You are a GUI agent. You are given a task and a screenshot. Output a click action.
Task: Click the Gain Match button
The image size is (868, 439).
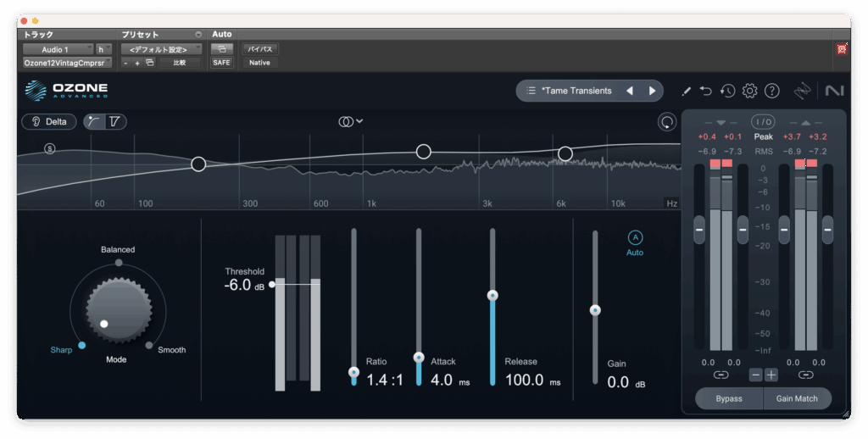798,398
